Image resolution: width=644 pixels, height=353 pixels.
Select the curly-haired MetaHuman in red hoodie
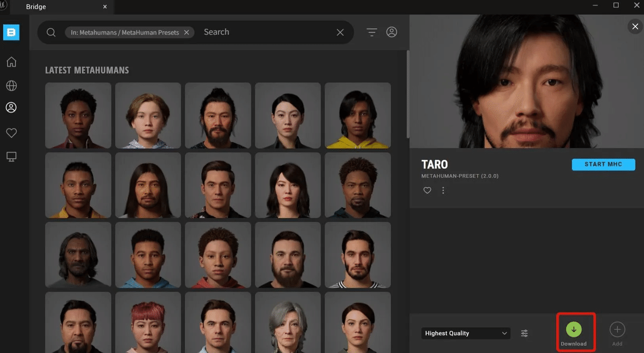(218, 255)
